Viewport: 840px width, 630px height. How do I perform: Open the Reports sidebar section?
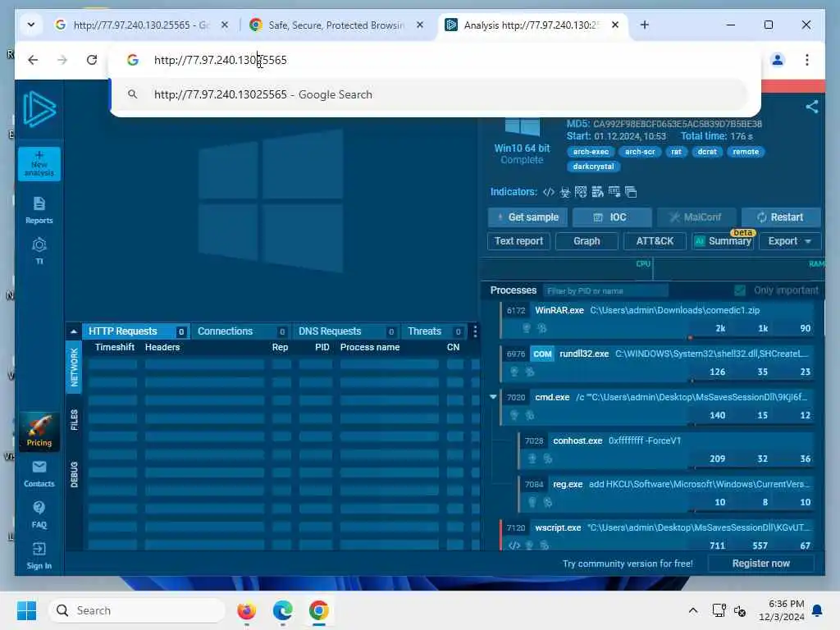coord(39,210)
